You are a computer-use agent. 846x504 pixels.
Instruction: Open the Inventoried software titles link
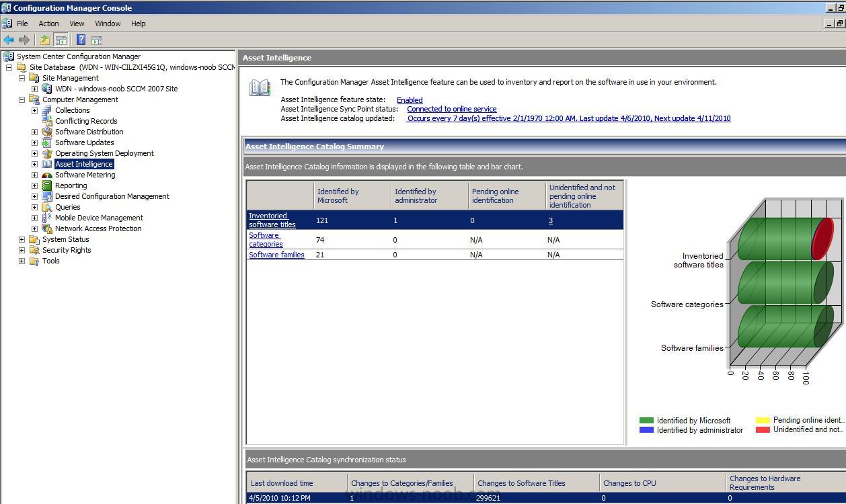point(272,220)
